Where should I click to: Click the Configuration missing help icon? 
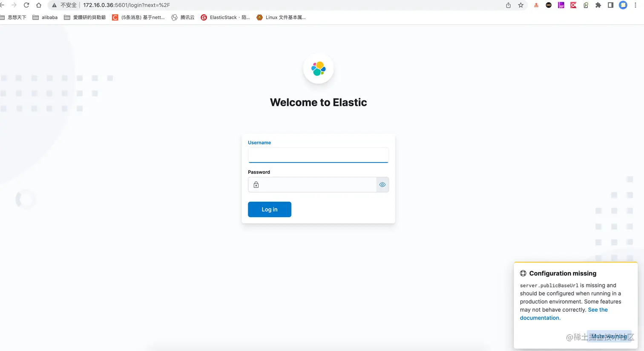[x=523, y=273]
